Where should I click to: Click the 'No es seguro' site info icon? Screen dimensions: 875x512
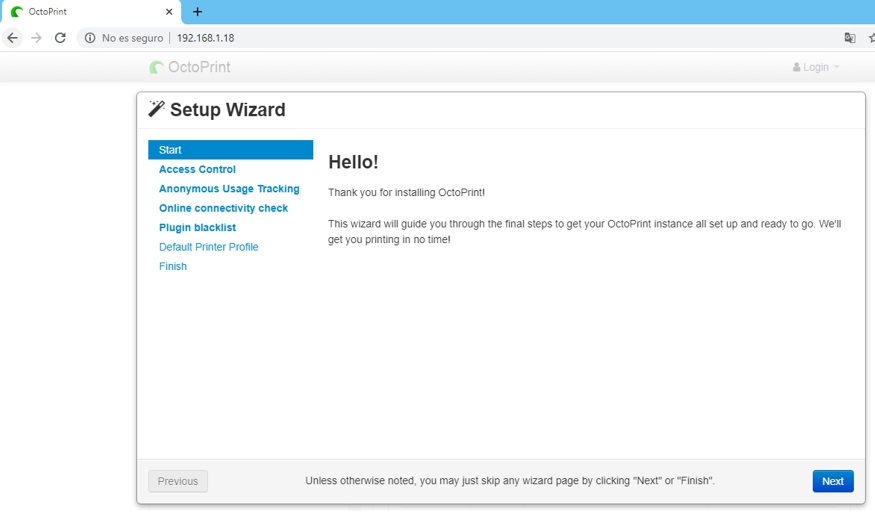(x=90, y=38)
